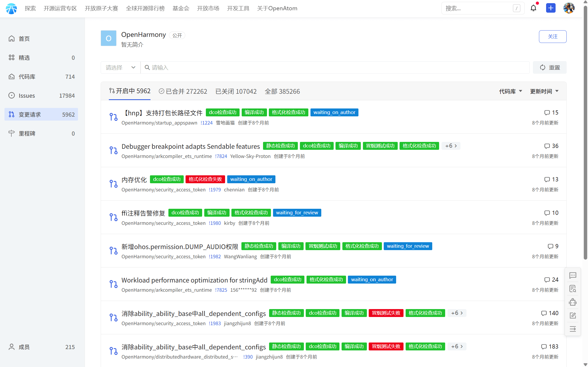The height and width of the screenshot is (367, 588).
Task: Click author name WangWanliang
Action: [240, 257]
